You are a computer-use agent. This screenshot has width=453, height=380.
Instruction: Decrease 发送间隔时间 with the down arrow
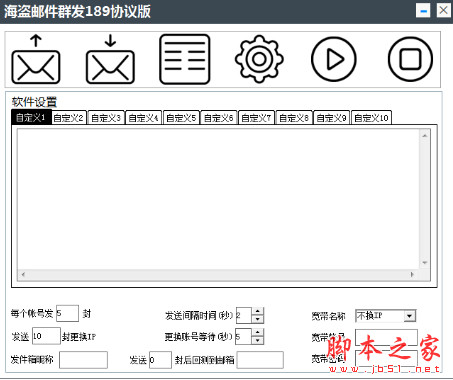click(257, 319)
